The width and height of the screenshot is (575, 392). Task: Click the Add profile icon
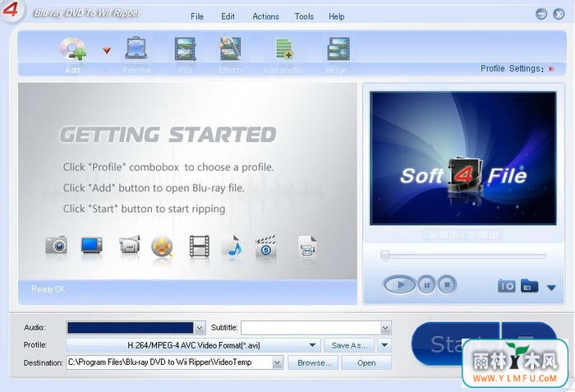(284, 48)
